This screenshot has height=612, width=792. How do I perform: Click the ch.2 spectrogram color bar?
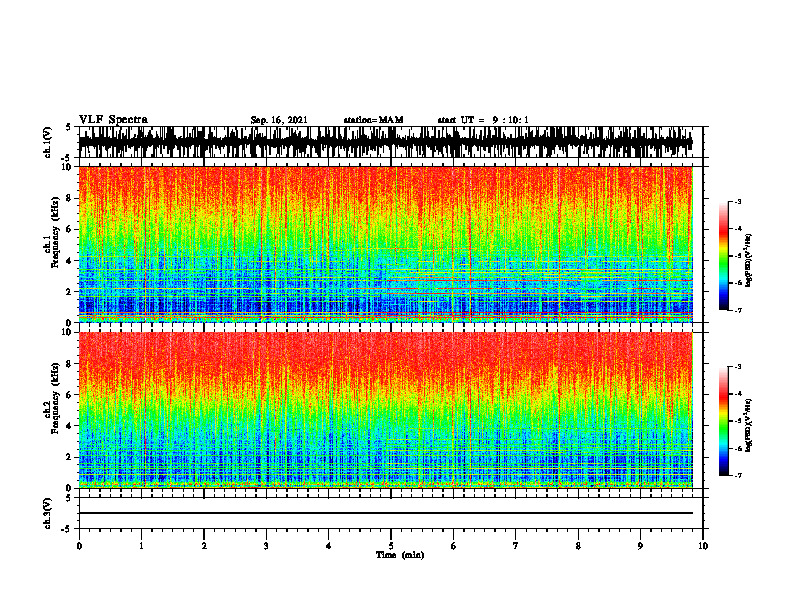(x=723, y=421)
